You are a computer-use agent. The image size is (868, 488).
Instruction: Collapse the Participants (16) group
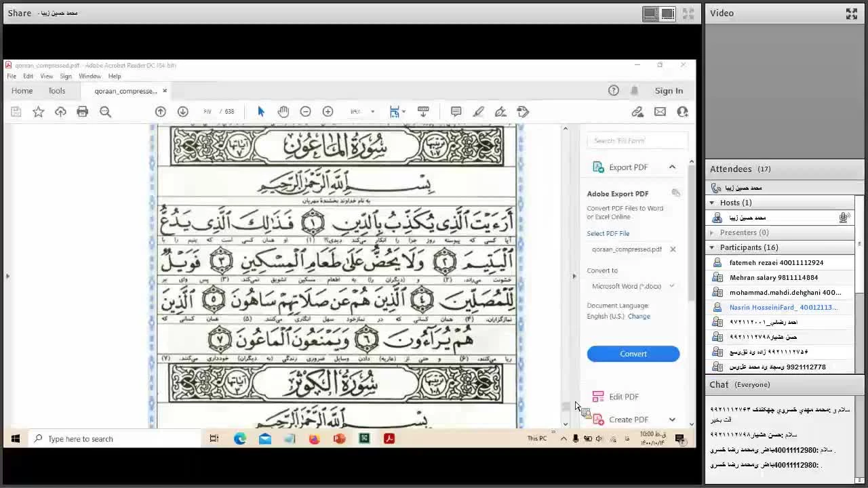[x=712, y=247]
